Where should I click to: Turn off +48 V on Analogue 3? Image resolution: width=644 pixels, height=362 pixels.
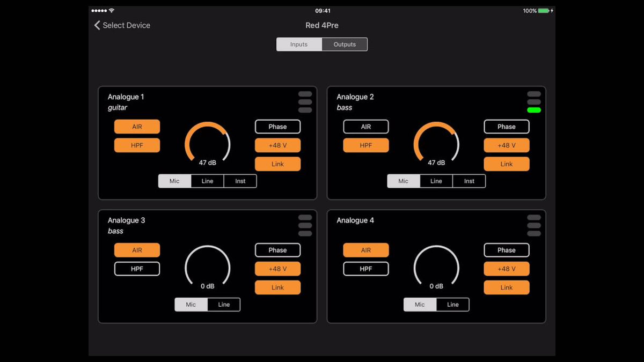tap(277, 269)
